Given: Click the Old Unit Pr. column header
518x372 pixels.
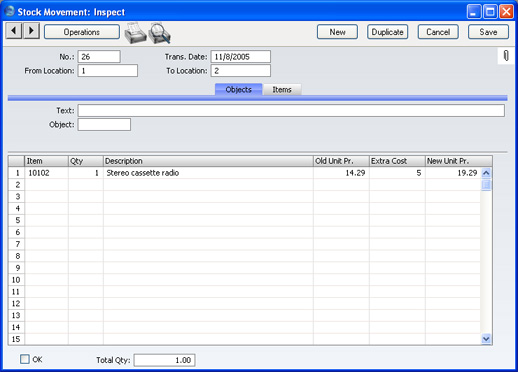Looking at the screenshot, I should (341, 161).
